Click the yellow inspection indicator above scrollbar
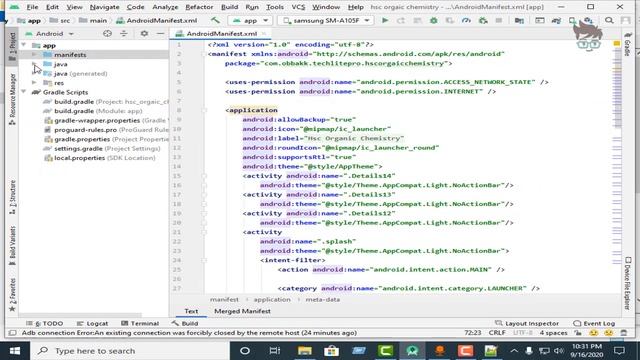640x360 pixels. (617, 44)
